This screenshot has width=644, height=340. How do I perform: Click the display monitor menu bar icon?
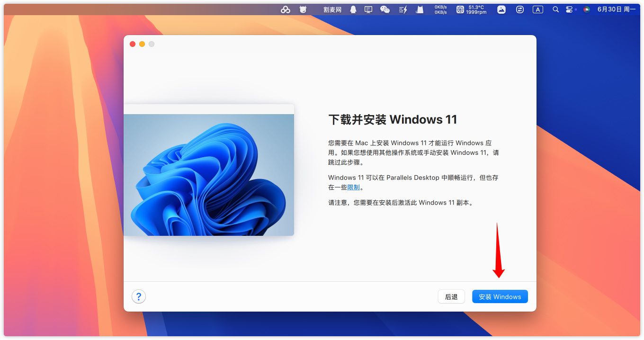(x=368, y=9)
